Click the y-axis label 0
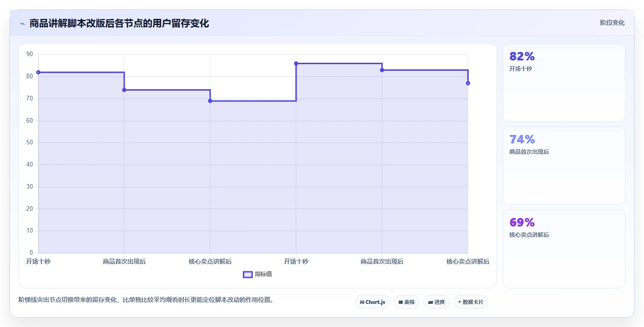 [31, 253]
